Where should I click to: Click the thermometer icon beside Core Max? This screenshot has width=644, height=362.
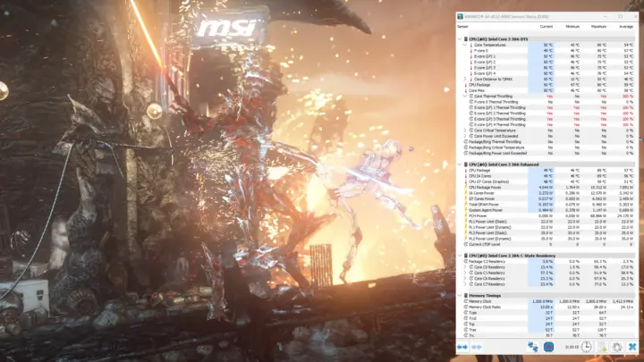point(466,90)
